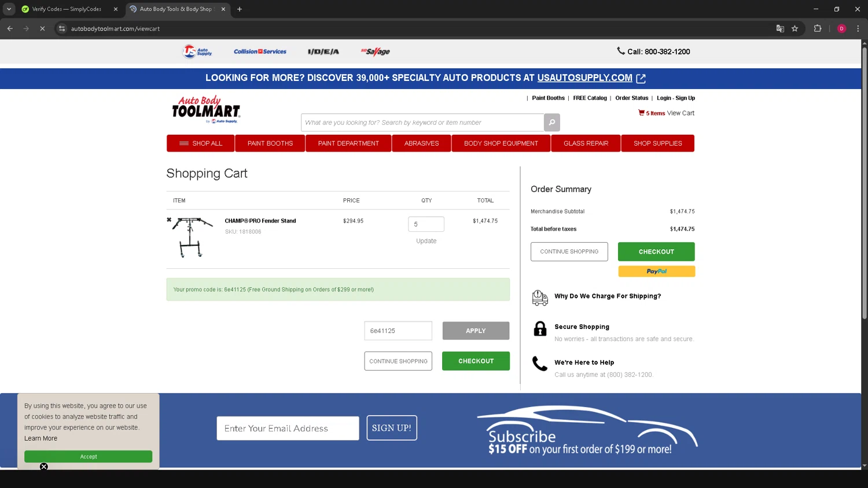
Task: Click promo code input field
Action: coord(398,331)
